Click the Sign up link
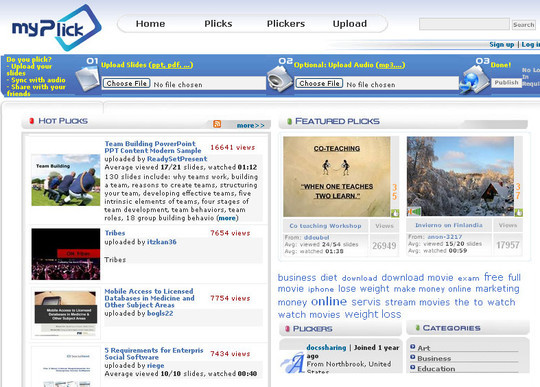Image resolution: width=540 pixels, height=387 pixels. pyautogui.click(x=501, y=44)
